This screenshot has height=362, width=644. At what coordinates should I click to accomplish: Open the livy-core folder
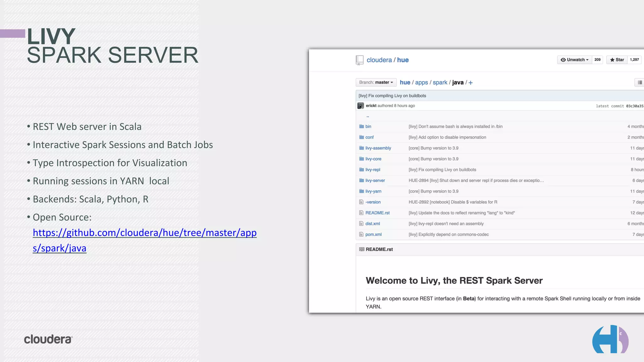pos(373,159)
